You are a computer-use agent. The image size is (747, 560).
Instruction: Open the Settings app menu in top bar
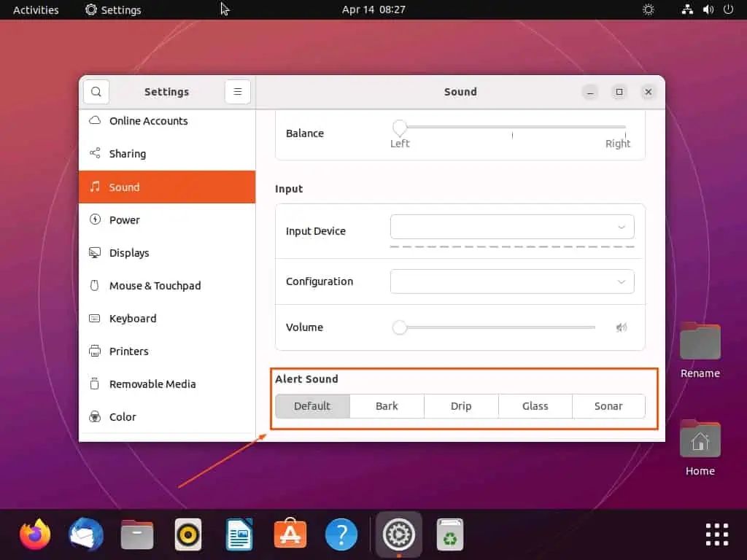pyautogui.click(x=113, y=9)
